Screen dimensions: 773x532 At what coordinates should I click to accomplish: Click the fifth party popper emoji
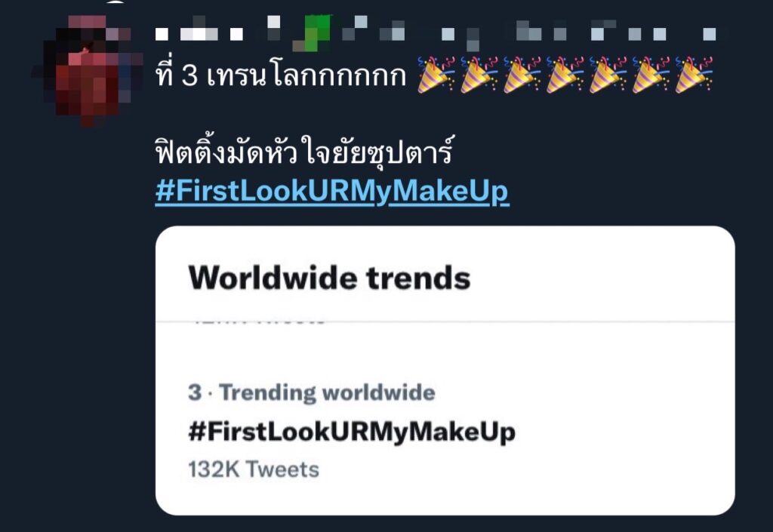pyautogui.click(x=608, y=77)
